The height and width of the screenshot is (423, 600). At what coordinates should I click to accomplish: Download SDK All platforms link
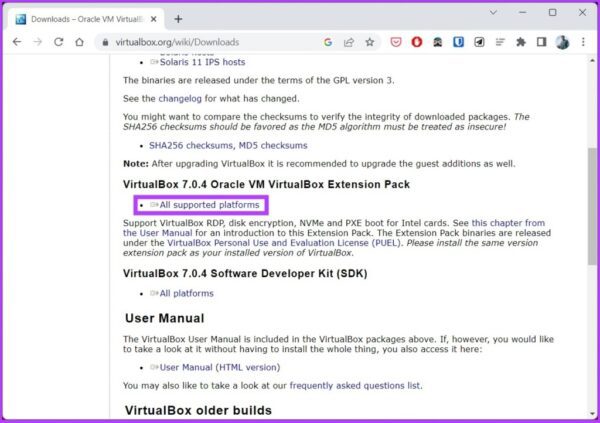186,293
